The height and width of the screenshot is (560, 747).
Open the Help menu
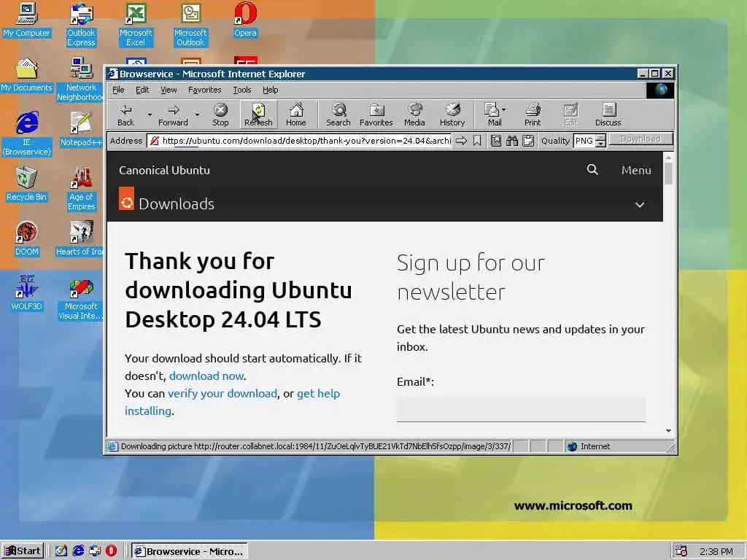tap(270, 90)
